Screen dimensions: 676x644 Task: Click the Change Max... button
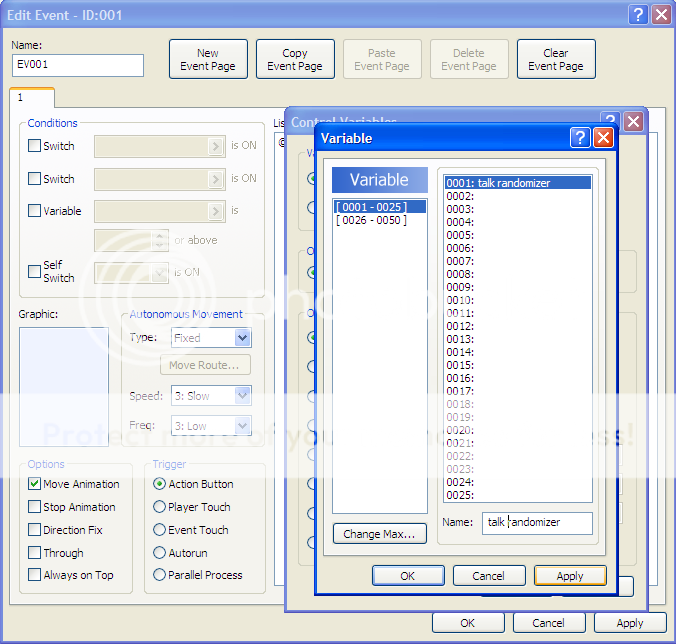click(378, 534)
